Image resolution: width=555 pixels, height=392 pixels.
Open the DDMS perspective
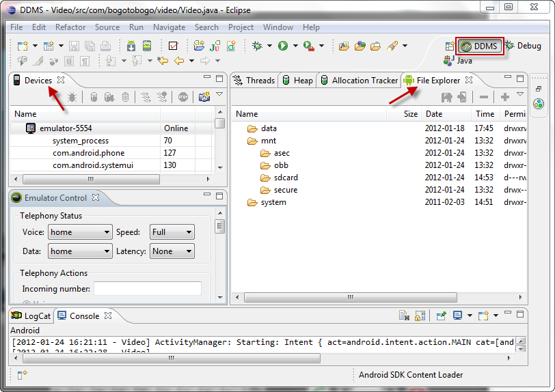480,46
